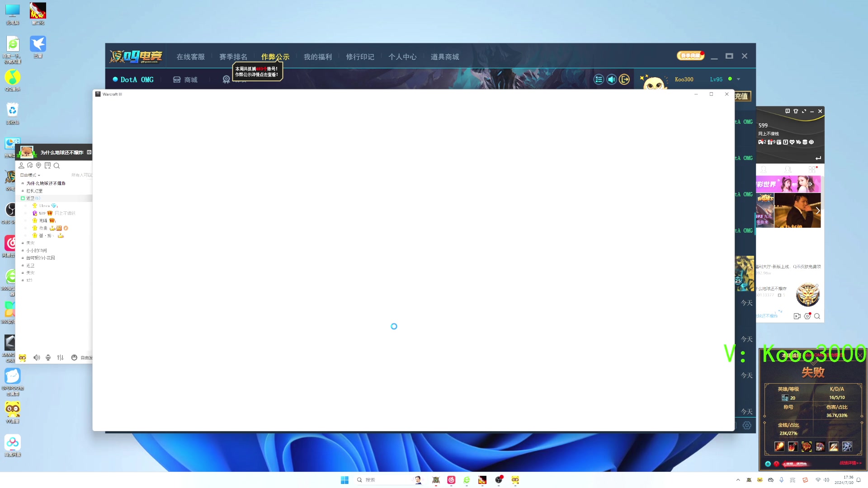868x488 pixels.
Task: Click the return arrow icon in YY panel
Action: 818,158
